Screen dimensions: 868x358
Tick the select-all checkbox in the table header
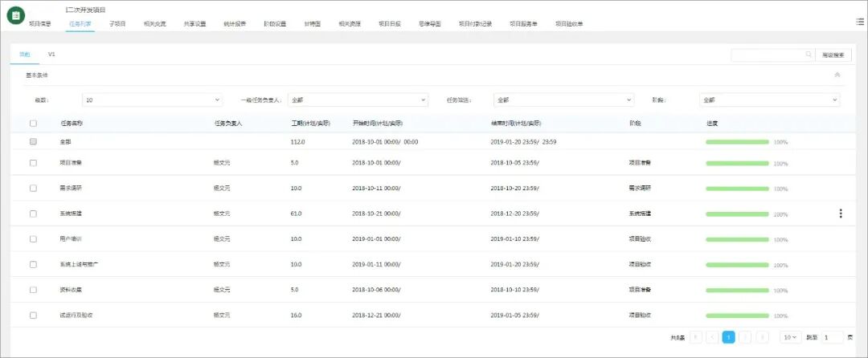click(33, 123)
